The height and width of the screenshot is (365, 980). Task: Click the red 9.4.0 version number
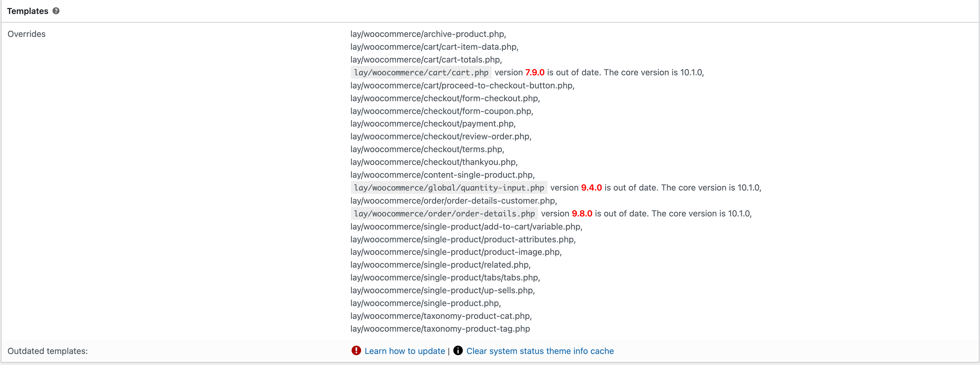click(591, 188)
